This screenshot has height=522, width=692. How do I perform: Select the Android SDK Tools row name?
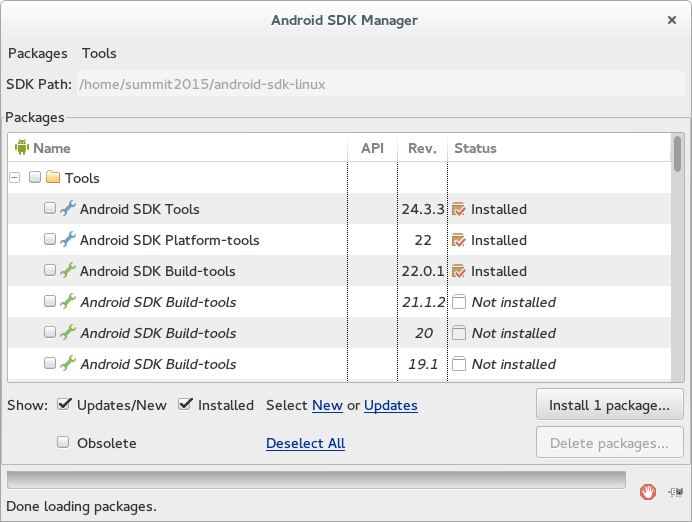coord(139,209)
